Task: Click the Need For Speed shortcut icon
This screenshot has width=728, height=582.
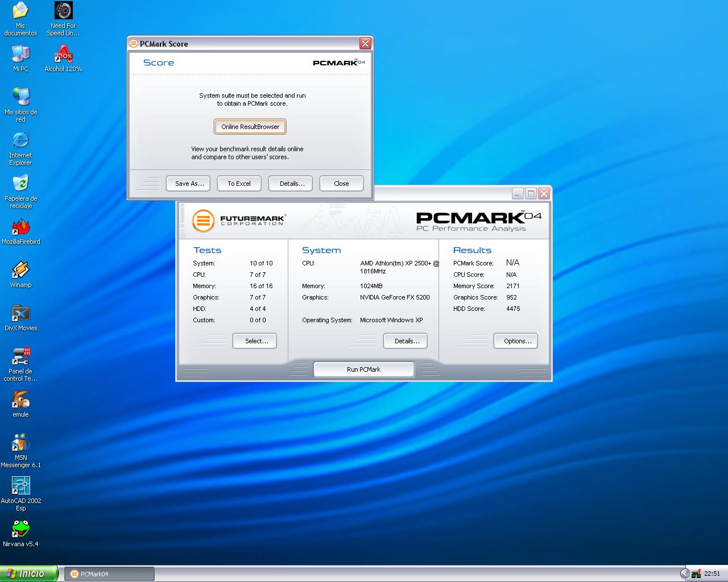Action: click(x=63, y=11)
